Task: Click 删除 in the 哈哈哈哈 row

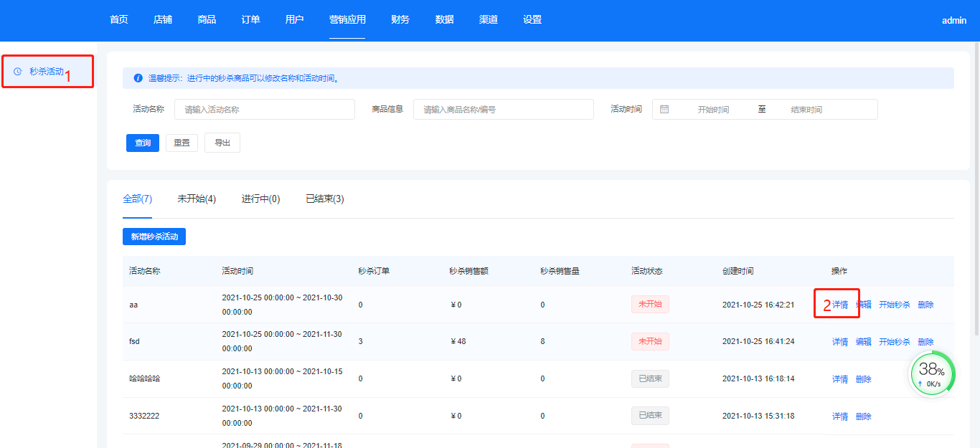Action: click(863, 379)
